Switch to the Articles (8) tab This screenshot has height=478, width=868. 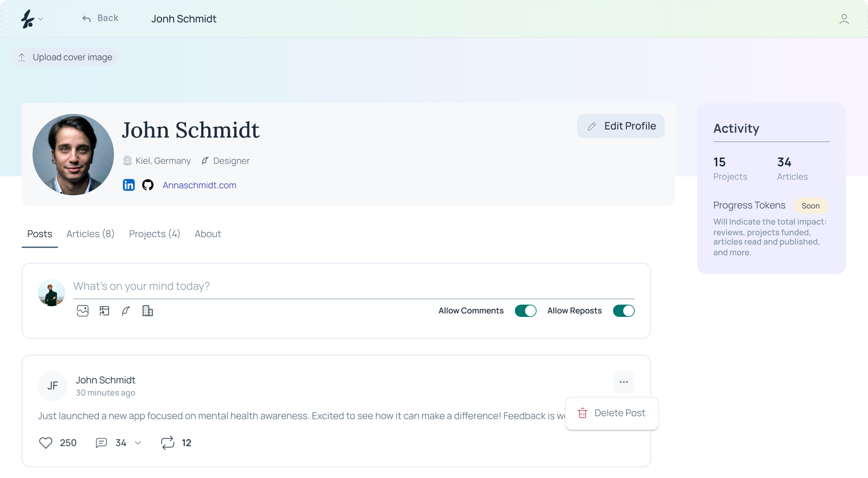[90, 234]
